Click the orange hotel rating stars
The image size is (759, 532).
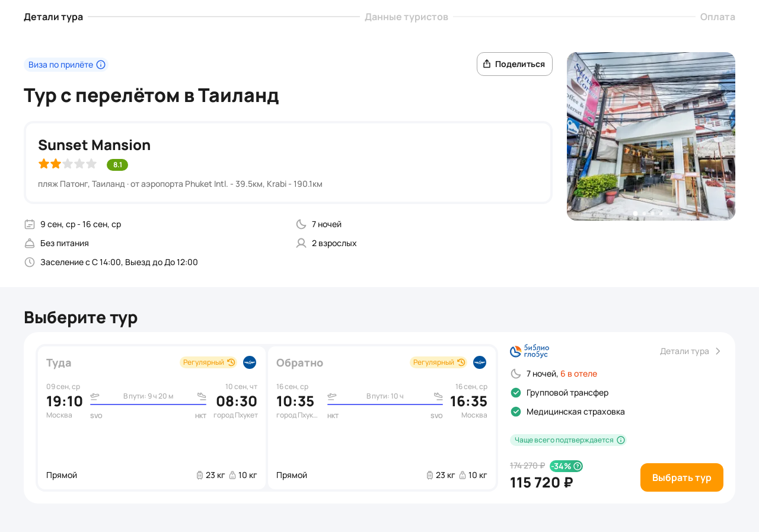click(x=68, y=164)
